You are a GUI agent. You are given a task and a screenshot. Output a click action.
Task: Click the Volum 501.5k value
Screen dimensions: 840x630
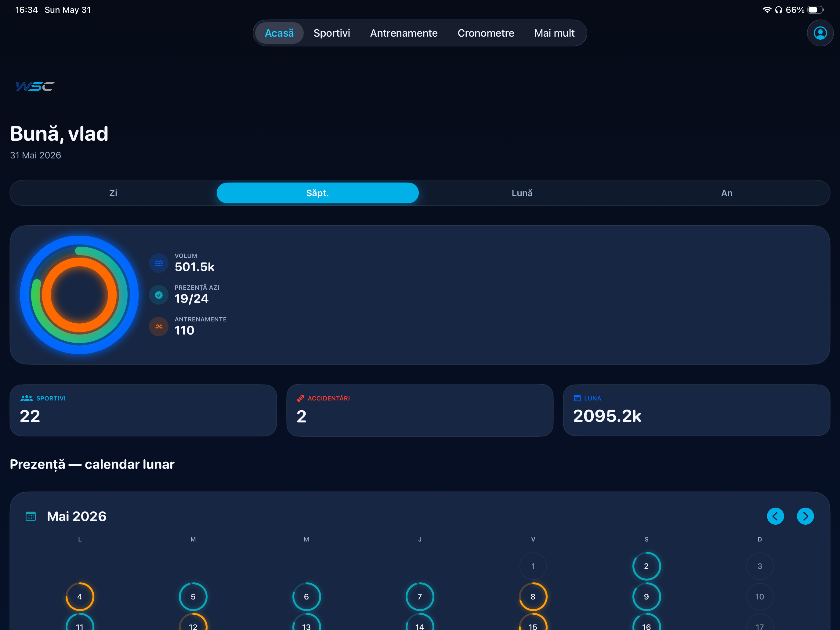coord(194,267)
